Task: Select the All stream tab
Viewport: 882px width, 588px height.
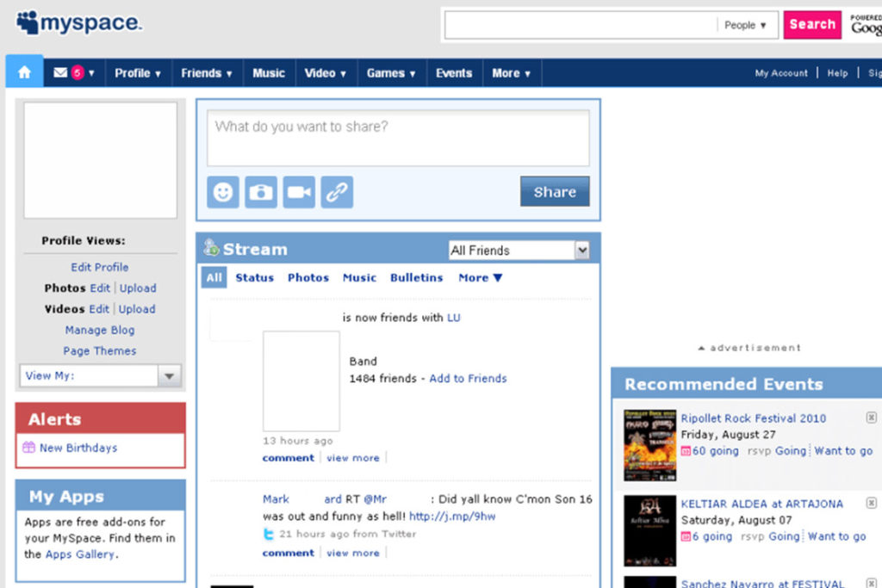Action: click(214, 278)
